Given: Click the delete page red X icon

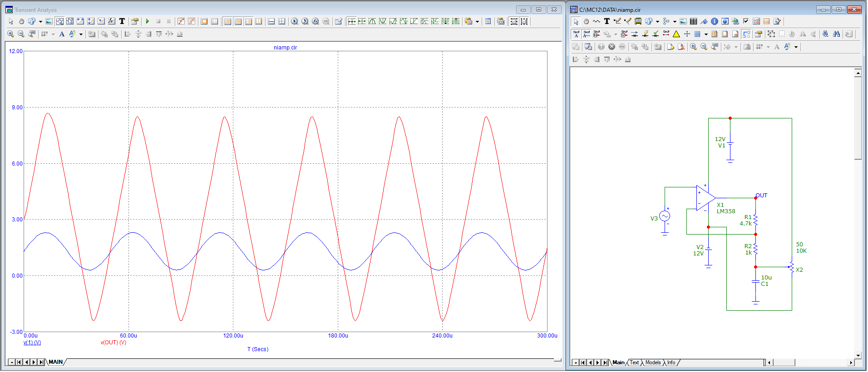Looking at the screenshot, I should pos(681,47).
